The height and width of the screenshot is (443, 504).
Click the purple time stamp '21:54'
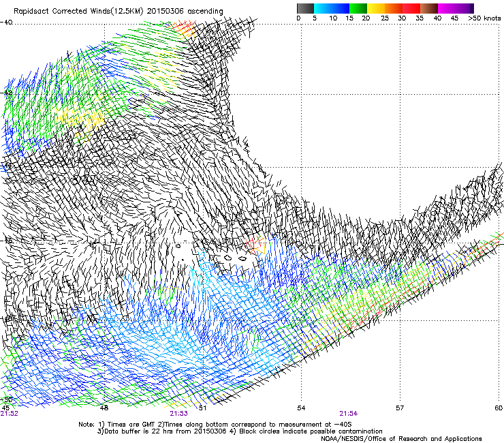pyautogui.click(x=349, y=414)
